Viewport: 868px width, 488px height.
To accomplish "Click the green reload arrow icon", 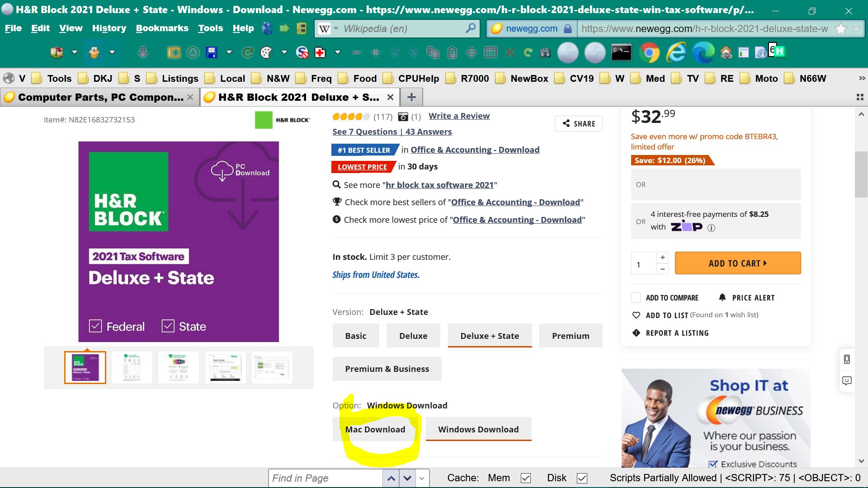I will (x=247, y=53).
